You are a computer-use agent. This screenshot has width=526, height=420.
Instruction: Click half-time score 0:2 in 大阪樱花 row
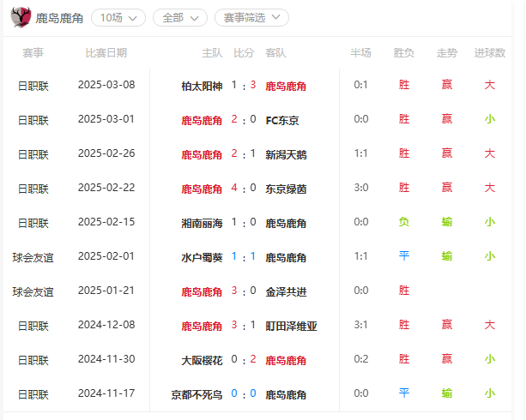coord(361,359)
